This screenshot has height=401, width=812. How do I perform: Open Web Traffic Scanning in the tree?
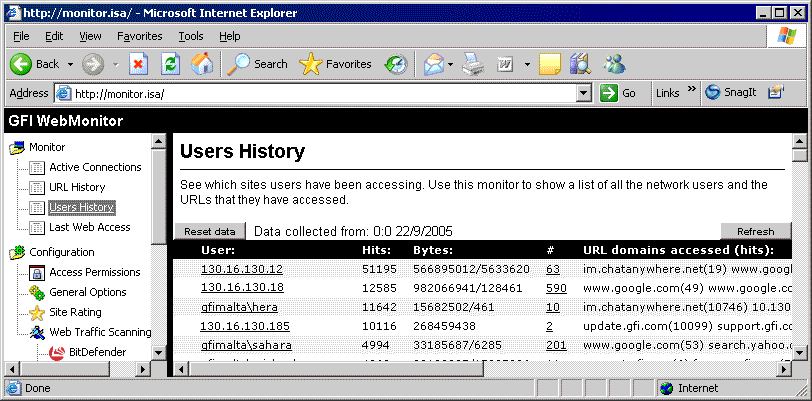(x=100, y=333)
